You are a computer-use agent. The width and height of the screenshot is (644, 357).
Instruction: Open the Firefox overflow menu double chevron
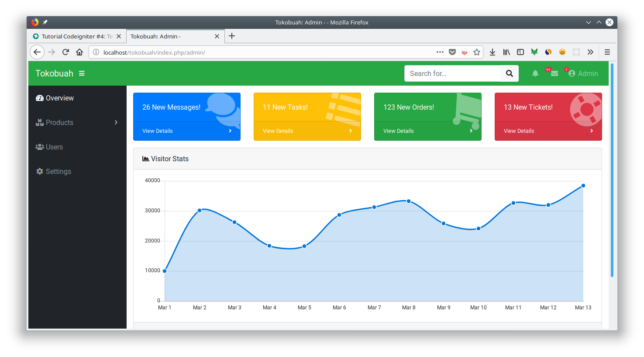click(590, 52)
